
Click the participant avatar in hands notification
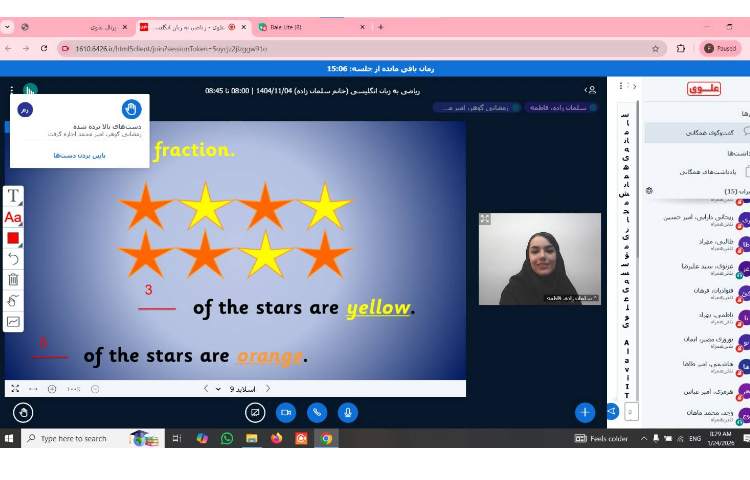(25, 110)
